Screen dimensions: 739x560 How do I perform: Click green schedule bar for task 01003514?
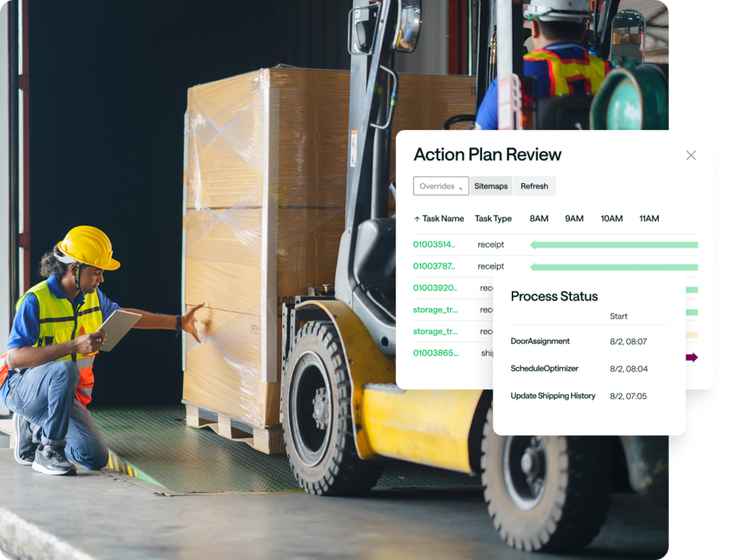coord(613,245)
